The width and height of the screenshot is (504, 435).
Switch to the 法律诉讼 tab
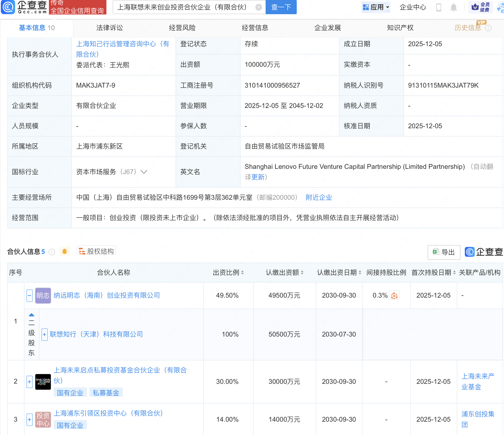click(109, 28)
